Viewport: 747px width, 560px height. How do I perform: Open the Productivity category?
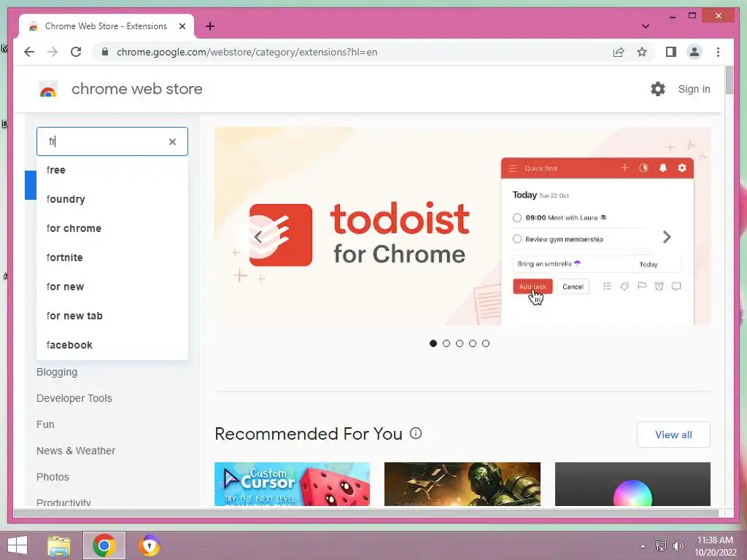pyautogui.click(x=63, y=502)
